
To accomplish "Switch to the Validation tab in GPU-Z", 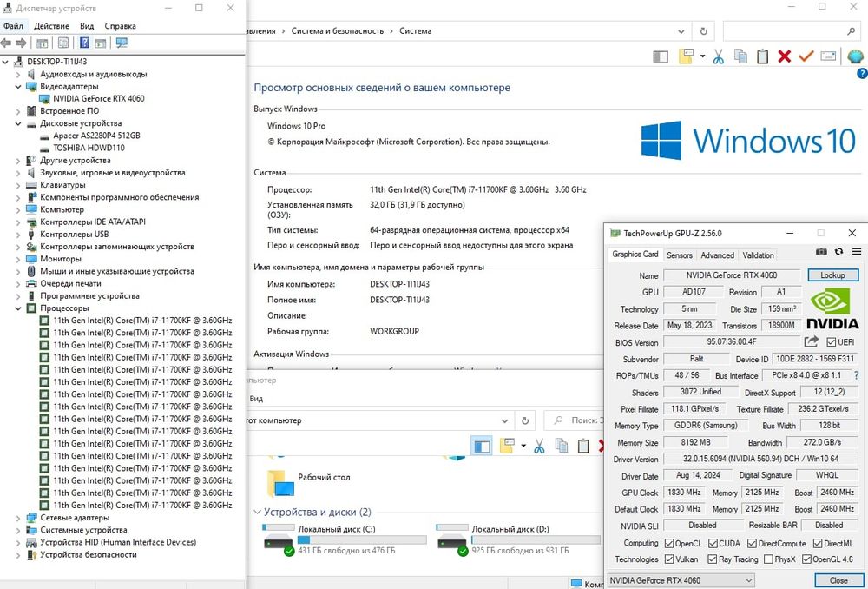I will click(x=758, y=255).
